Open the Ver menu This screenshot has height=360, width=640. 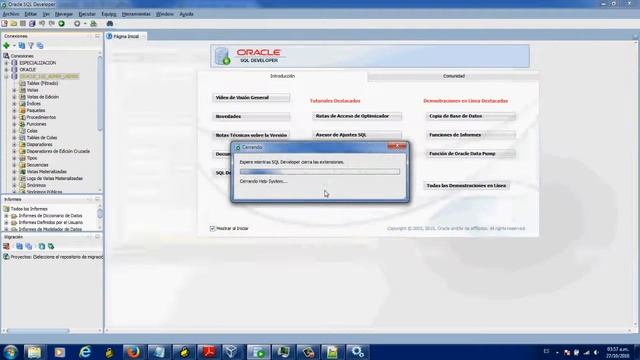[46, 14]
